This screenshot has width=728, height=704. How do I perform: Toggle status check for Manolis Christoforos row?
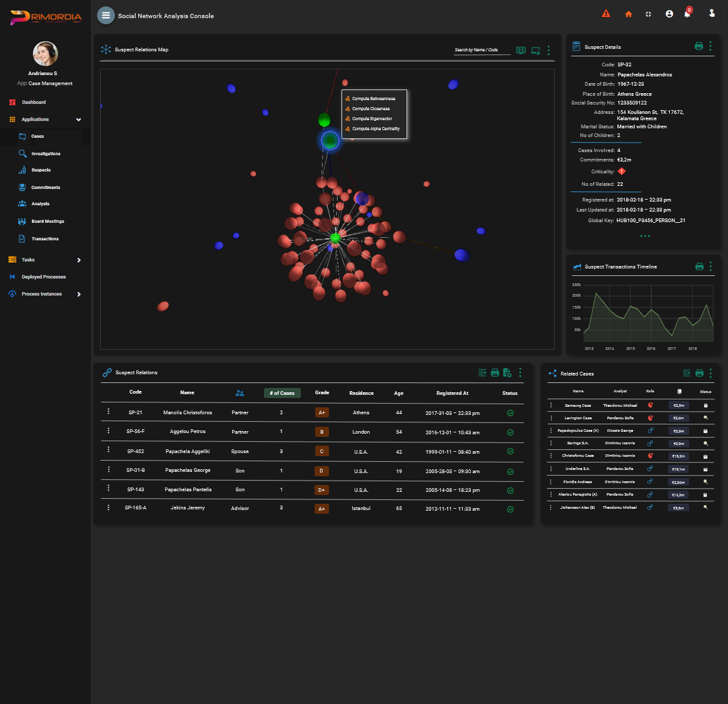click(510, 413)
